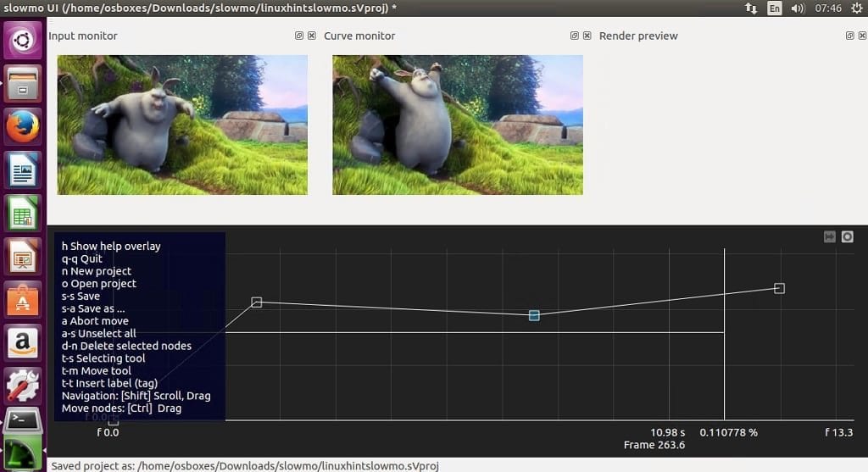Screen dimensions: 868x472
Task: Open the Amazon launcher icon
Action: [x=23, y=343]
